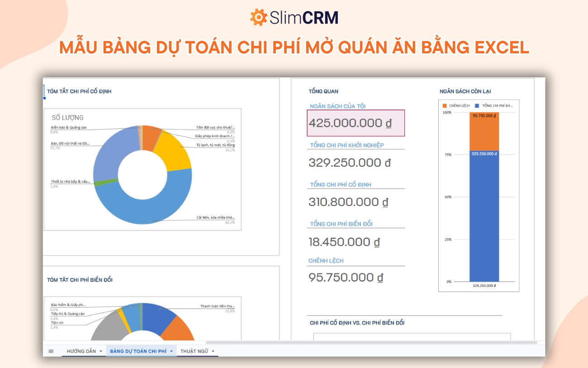Click the NGÂN SÁCH CÒN LẠI heading

click(x=465, y=91)
